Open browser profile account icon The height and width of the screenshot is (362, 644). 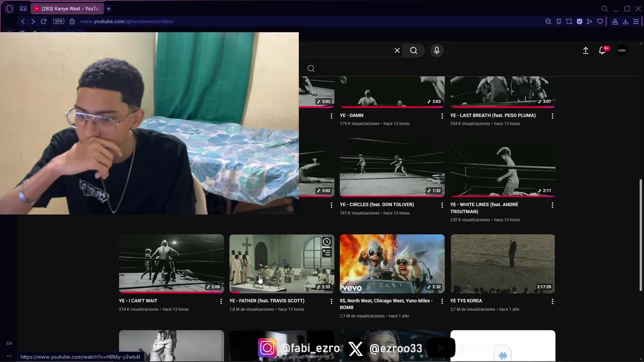615,22
